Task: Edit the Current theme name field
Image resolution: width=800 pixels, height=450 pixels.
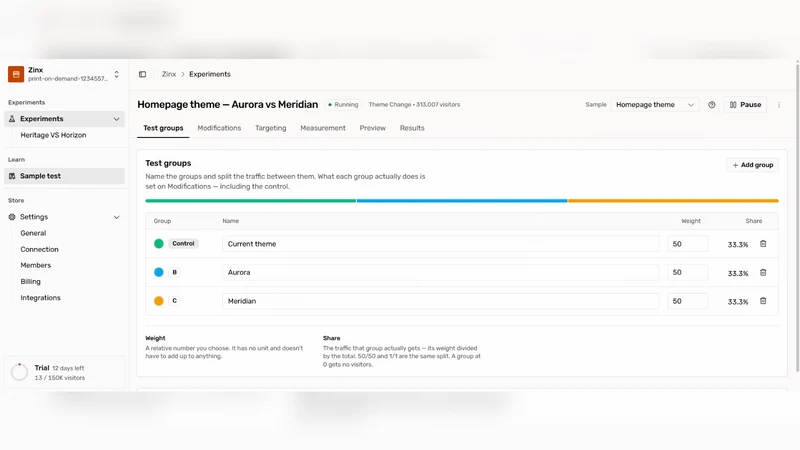Action: 440,244
